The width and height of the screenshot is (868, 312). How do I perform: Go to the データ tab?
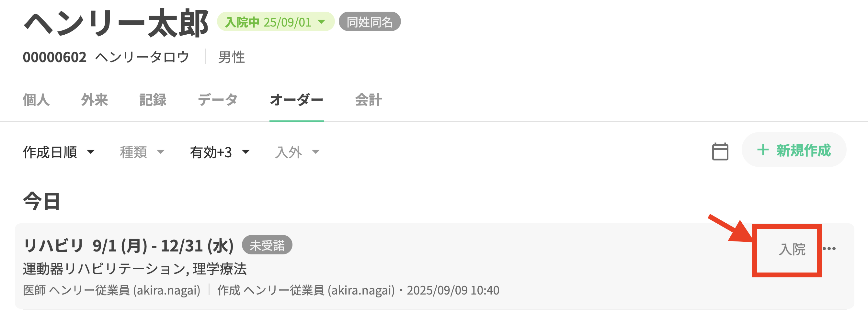click(218, 100)
